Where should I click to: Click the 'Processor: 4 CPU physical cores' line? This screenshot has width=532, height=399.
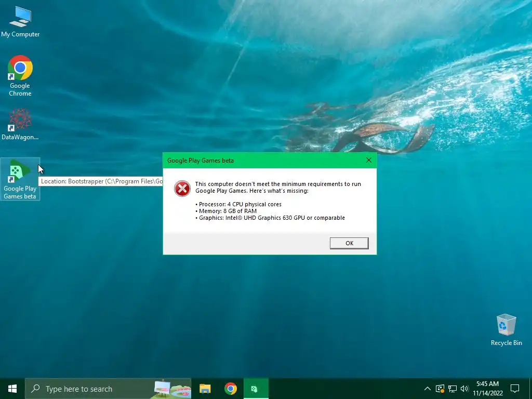(x=238, y=204)
